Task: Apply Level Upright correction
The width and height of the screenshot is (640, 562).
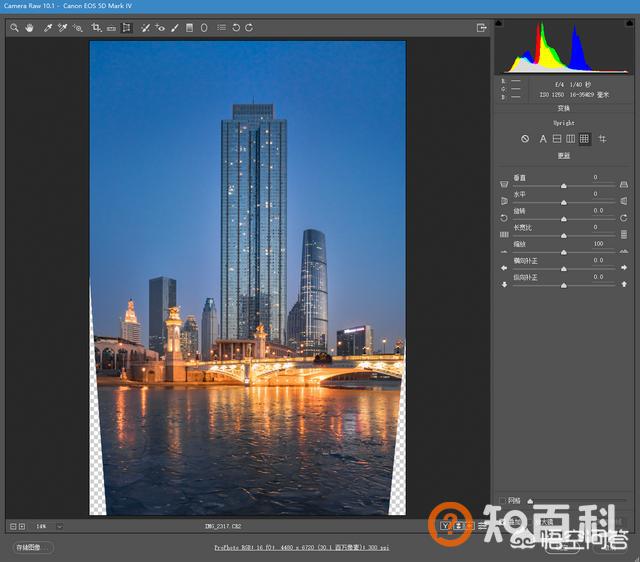Action: pyautogui.click(x=557, y=139)
